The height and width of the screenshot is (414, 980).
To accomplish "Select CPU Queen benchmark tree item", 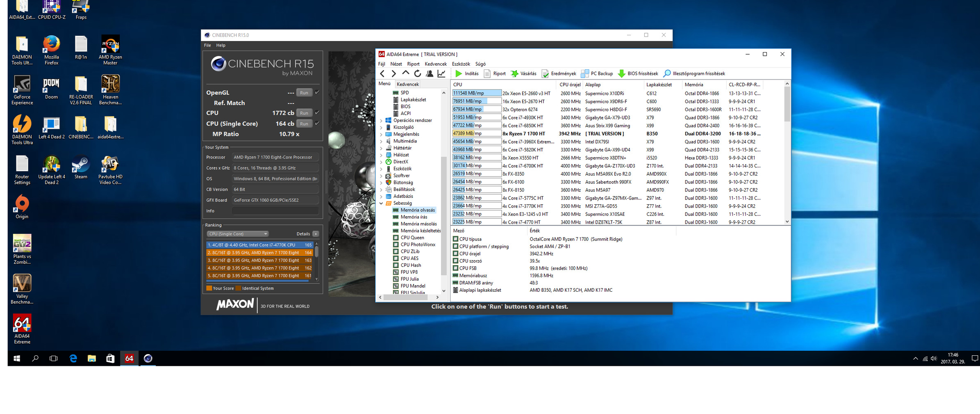I will coord(412,238).
